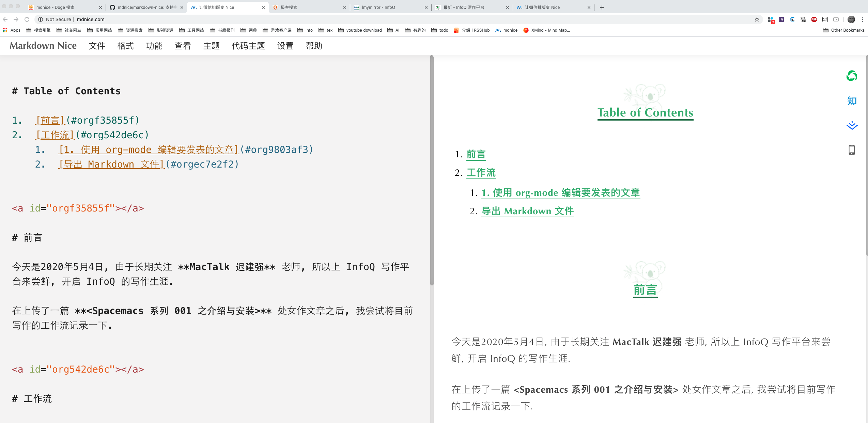The width and height of the screenshot is (868, 423).
Task: Open the mdnice bookmark
Action: coord(507,30)
